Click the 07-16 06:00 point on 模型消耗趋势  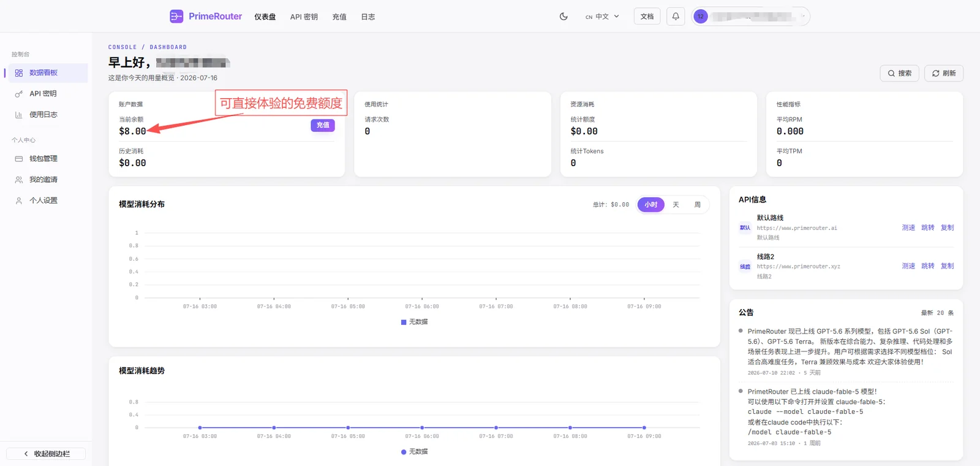[422, 427]
